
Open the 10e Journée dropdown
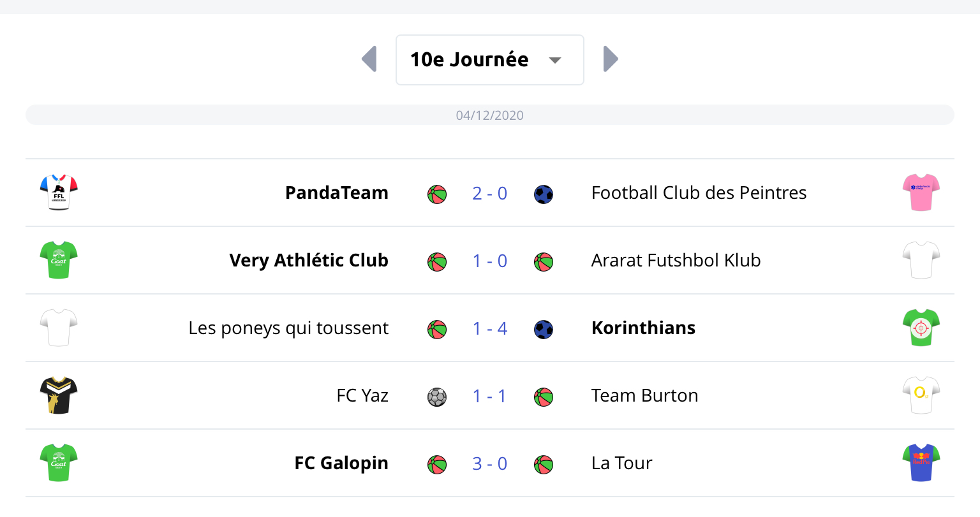[489, 60]
